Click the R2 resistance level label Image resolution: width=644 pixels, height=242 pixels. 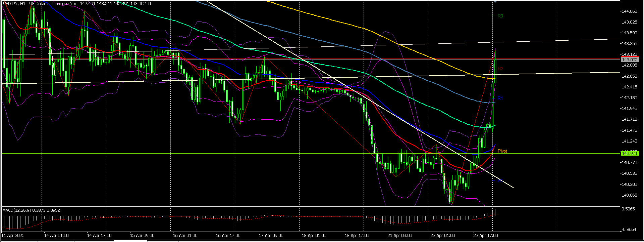click(x=500, y=69)
